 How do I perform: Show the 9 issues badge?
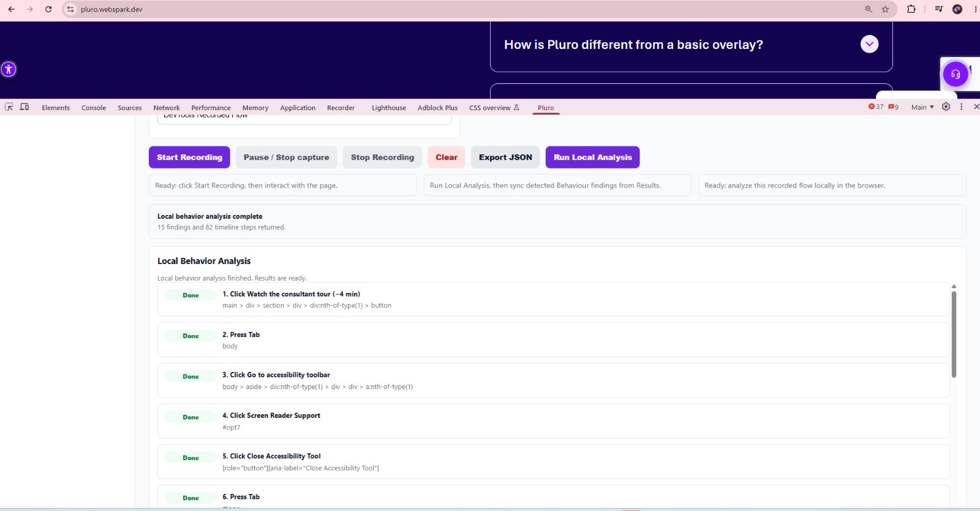[x=894, y=107]
